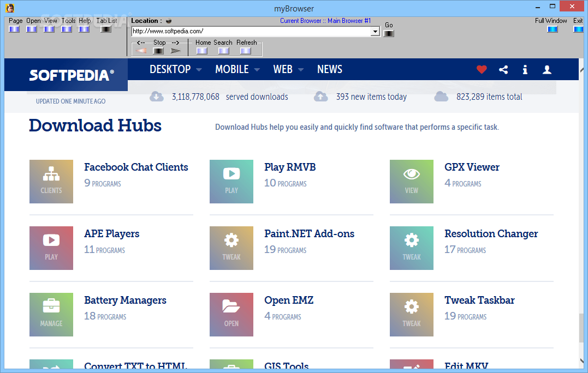Open the Facebook Chat Clients link
Image resolution: width=588 pixels, height=373 pixels.
point(136,167)
